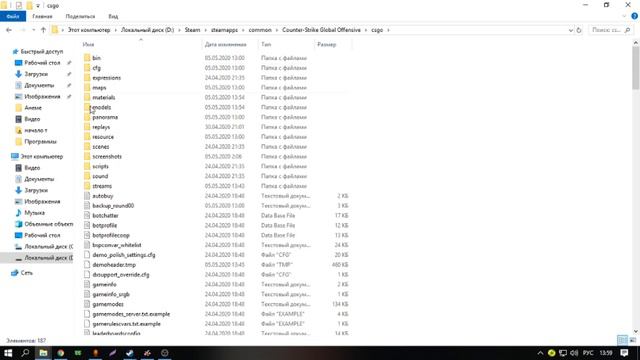Image resolution: width=640 pixels, height=360 pixels.
Task: Open the Help question mark icon
Action: click(634, 16)
